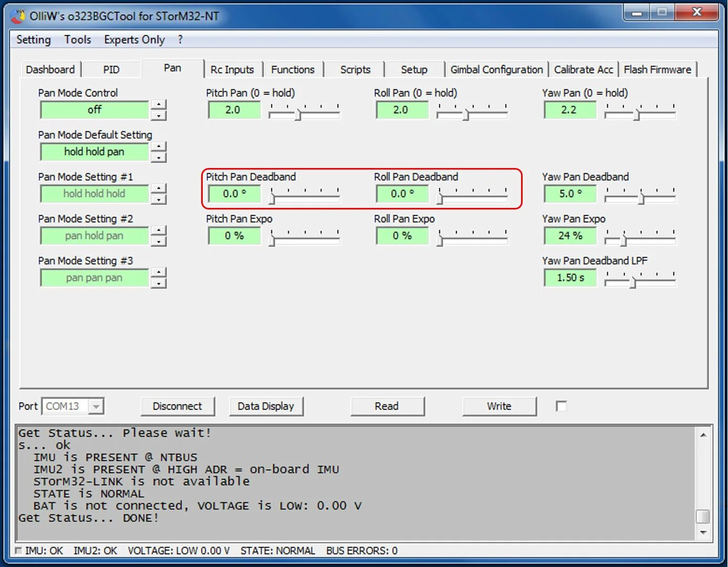
Task: Step down Pan Mode Setting #3
Action: tap(159, 283)
